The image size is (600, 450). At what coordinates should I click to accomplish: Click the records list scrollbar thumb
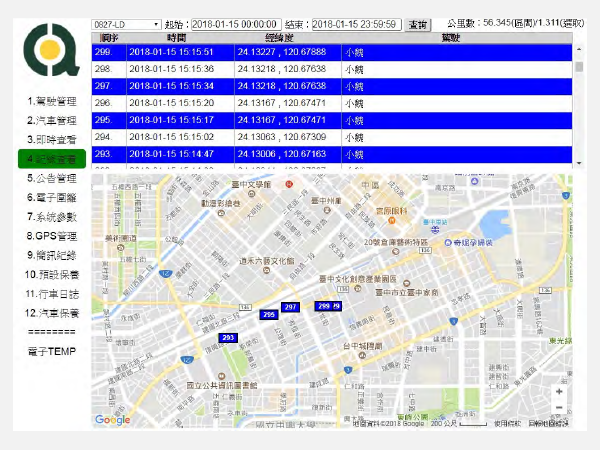pos(579,67)
